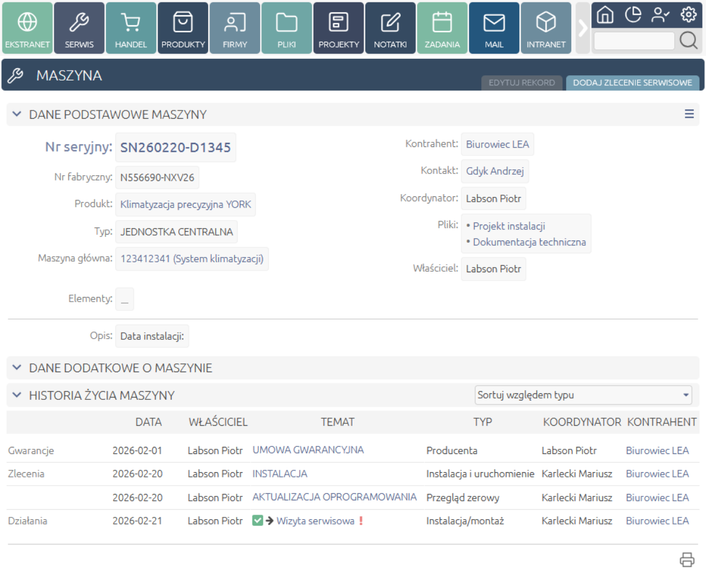Click the magnifier search icon
Viewport: 706px width, 588px height.
click(x=688, y=41)
